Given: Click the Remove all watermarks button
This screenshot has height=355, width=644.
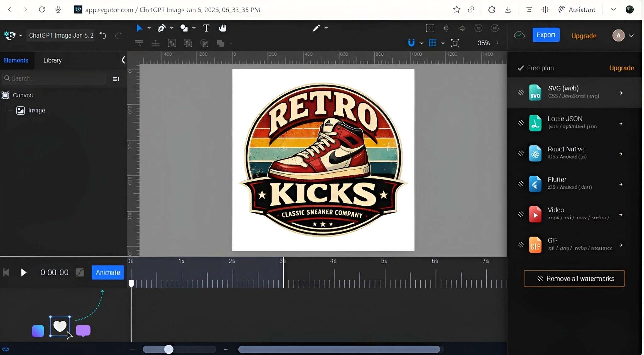Looking at the screenshot, I should click(574, 279).
